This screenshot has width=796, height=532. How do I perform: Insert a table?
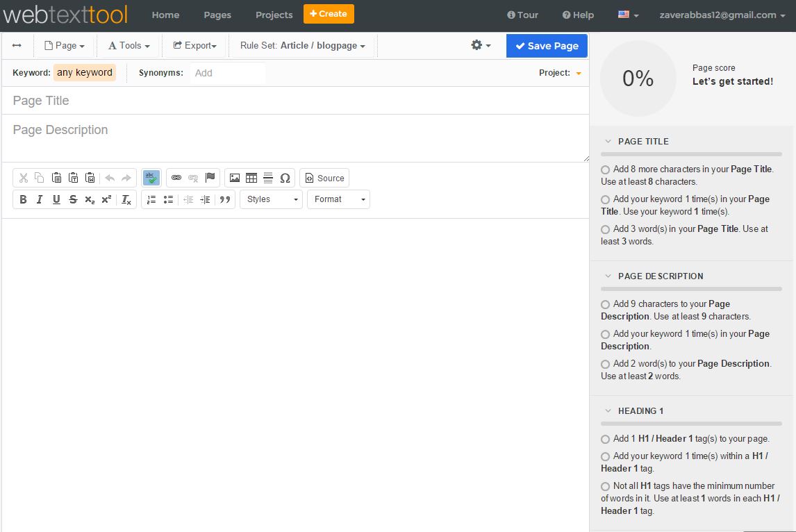253,178
